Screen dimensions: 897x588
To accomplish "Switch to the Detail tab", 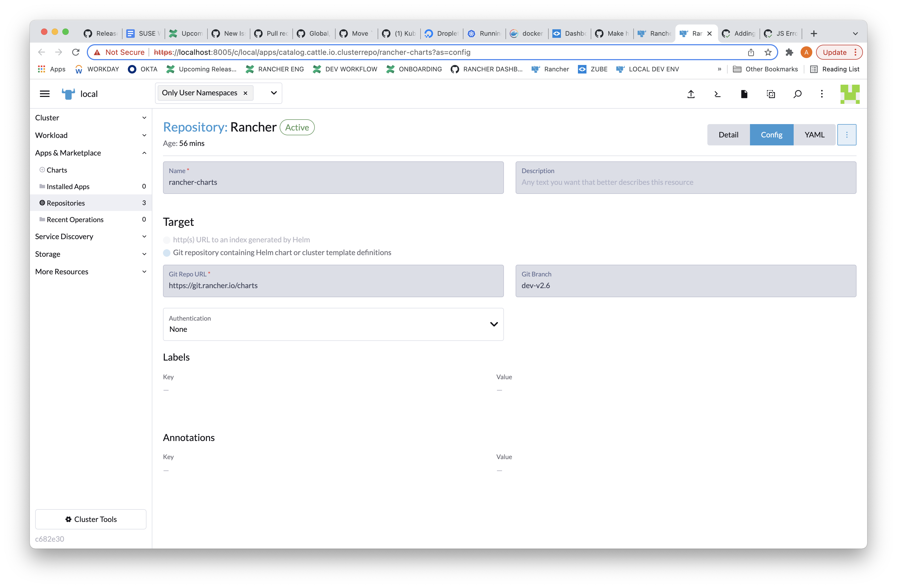I will pos(728,134).
